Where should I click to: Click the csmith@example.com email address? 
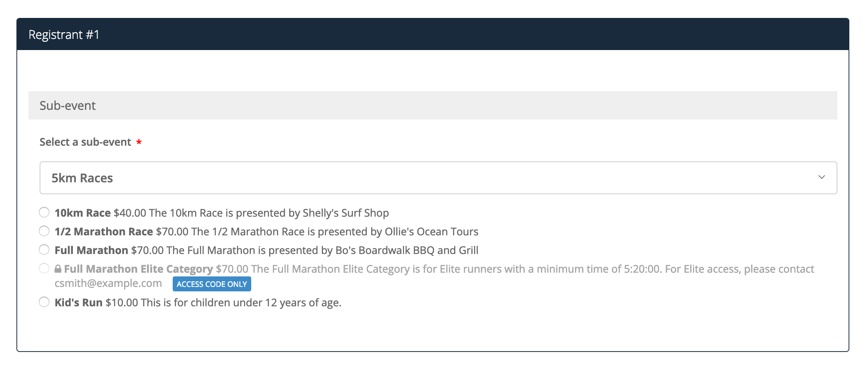click(108, 284)
